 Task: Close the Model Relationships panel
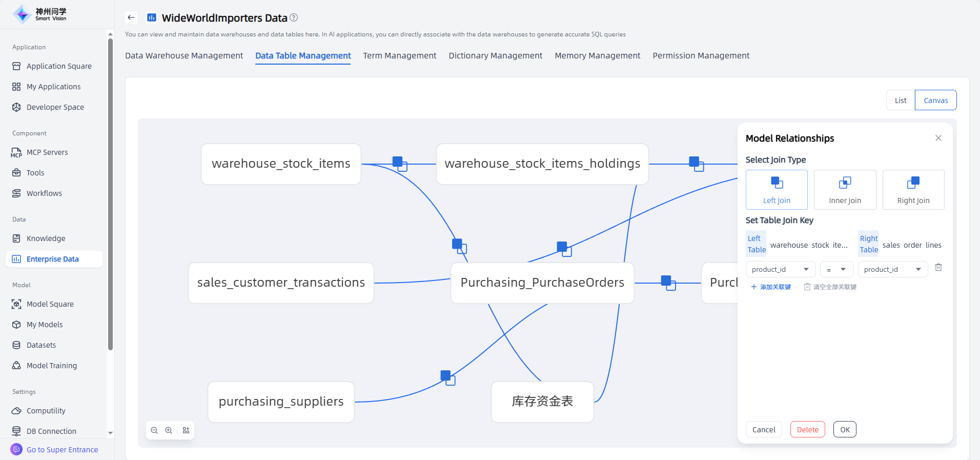pyautogui.click(x=938, y=138)
